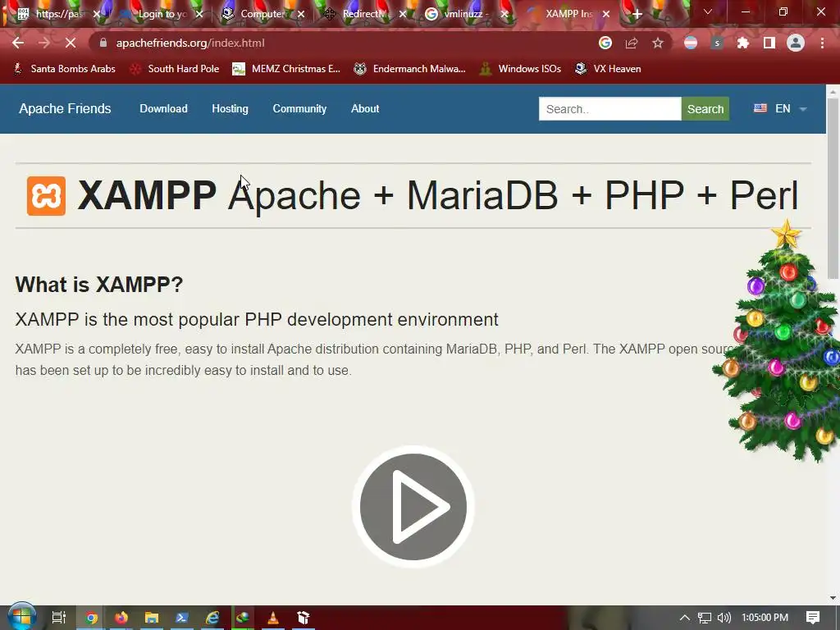
Task: Toggle the browser side panel
Action: coord(769,43)
